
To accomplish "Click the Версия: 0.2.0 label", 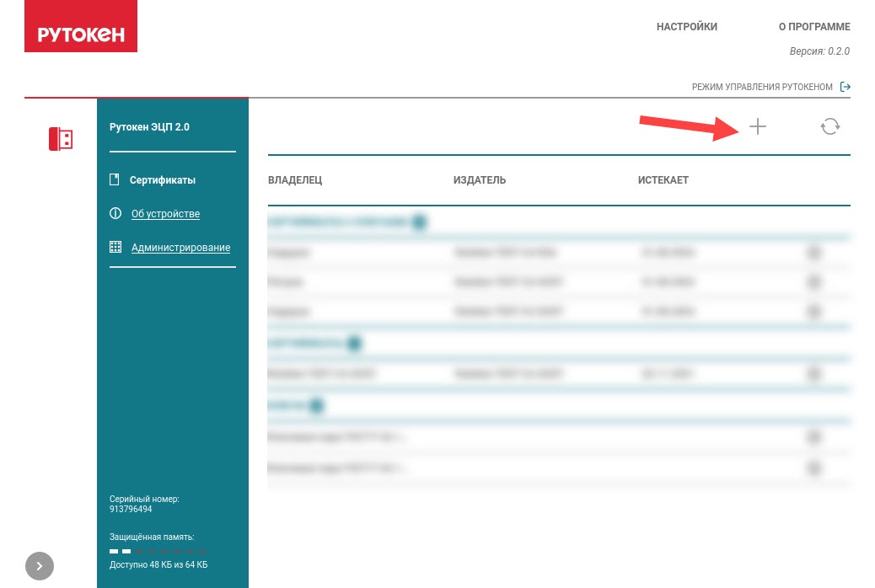I will 819,51.
